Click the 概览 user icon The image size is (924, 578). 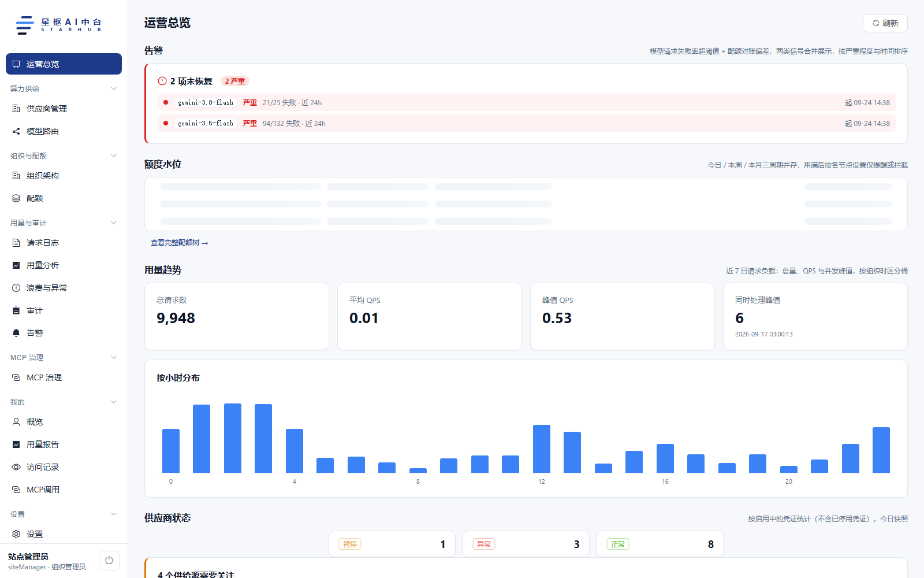click(x=16, y=422)
